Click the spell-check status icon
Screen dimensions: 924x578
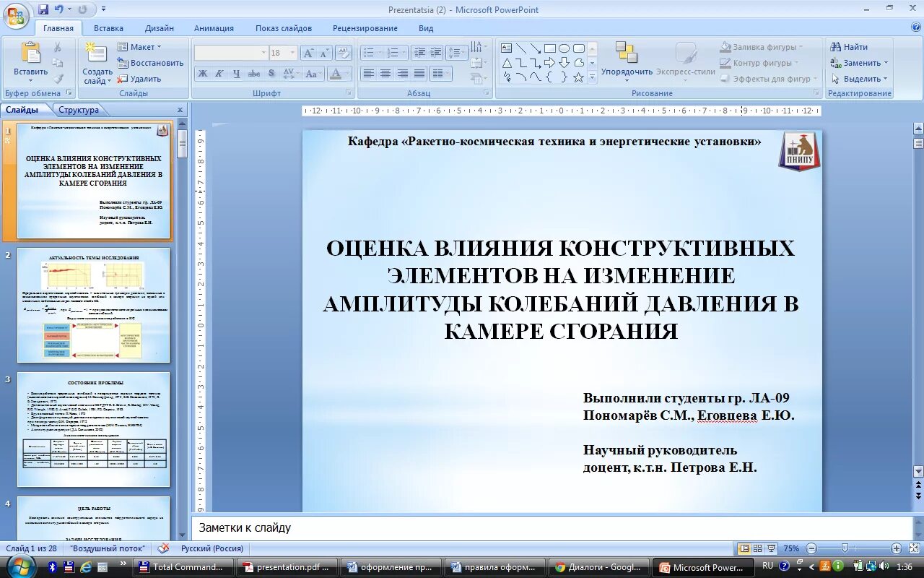pyautogui.click(x=164, y=548)
